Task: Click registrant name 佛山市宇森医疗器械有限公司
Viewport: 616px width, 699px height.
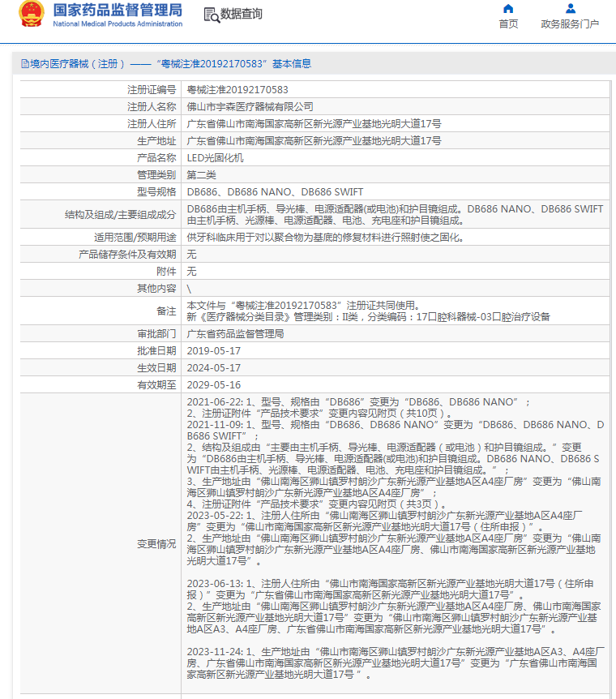Action: click(250, 107)
